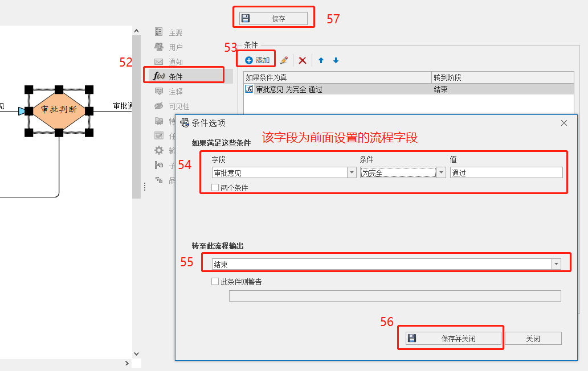Click the 添加 add condition button
Screen dimensions: 588x371
[255, 59]
